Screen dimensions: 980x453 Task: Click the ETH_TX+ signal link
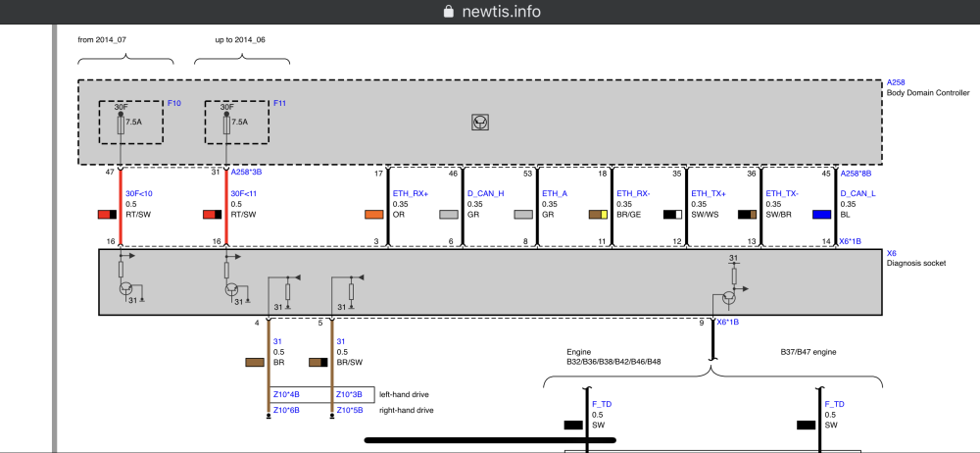709,193
